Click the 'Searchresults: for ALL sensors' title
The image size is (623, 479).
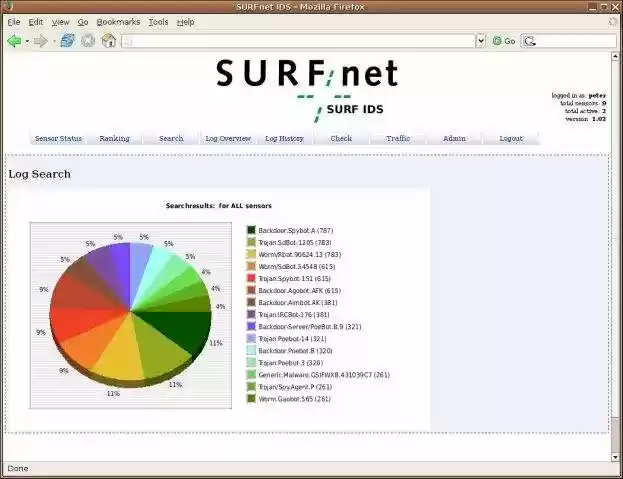[x=219, y=206]
